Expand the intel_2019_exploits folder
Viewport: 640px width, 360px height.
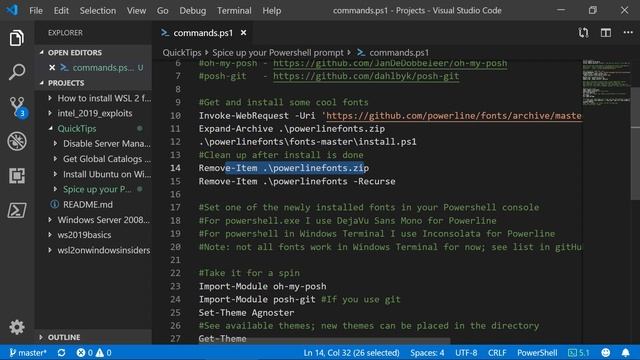pyautogui.click(x=93, y=113)
